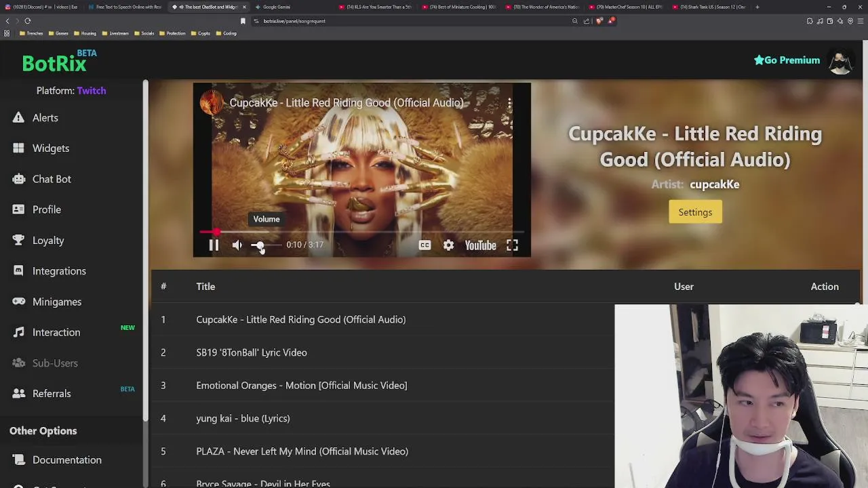Viewport: 868px width, 488px height.
Task: Click the share icon in the address bar
Action: [x=587, y=21]
